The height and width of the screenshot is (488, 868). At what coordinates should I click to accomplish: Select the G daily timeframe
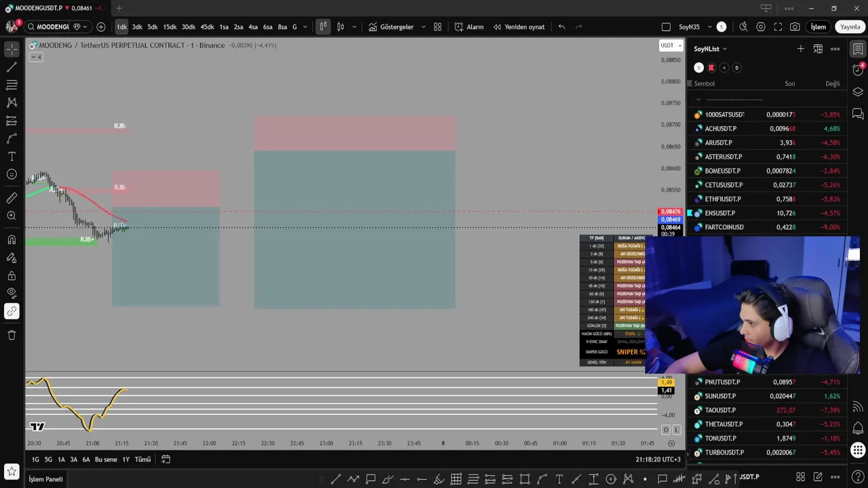294,27
